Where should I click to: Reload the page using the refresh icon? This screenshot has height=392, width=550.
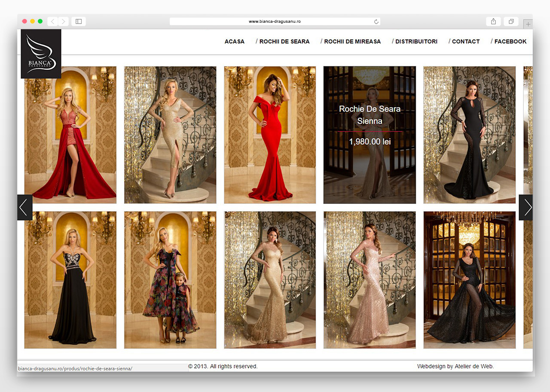pyautogui.click(x=376, y=21)
